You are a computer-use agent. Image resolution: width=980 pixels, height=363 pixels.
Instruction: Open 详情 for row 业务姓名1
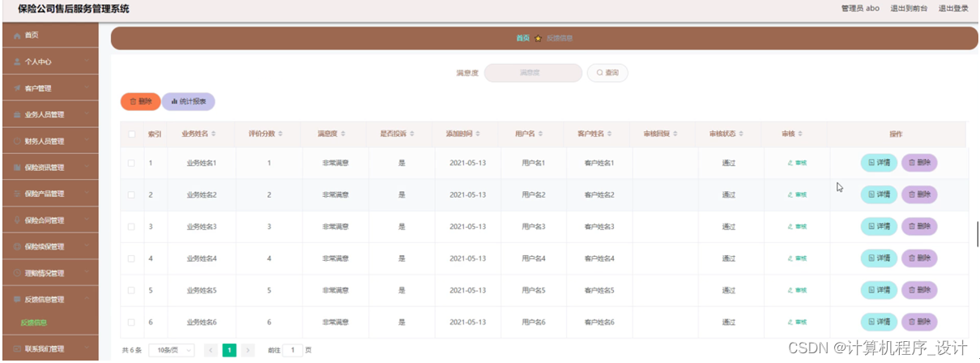click(x=879, y=163)
